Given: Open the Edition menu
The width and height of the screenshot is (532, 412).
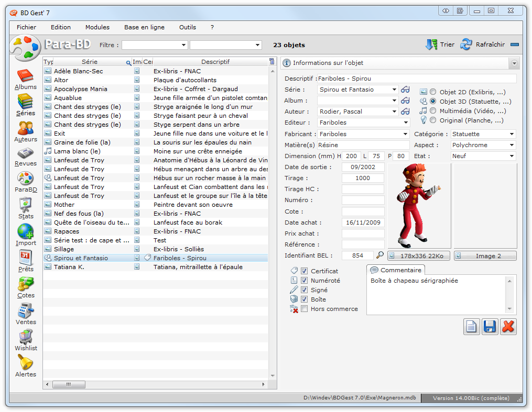Looking at the screenshot, I should [x=61, y=27].
